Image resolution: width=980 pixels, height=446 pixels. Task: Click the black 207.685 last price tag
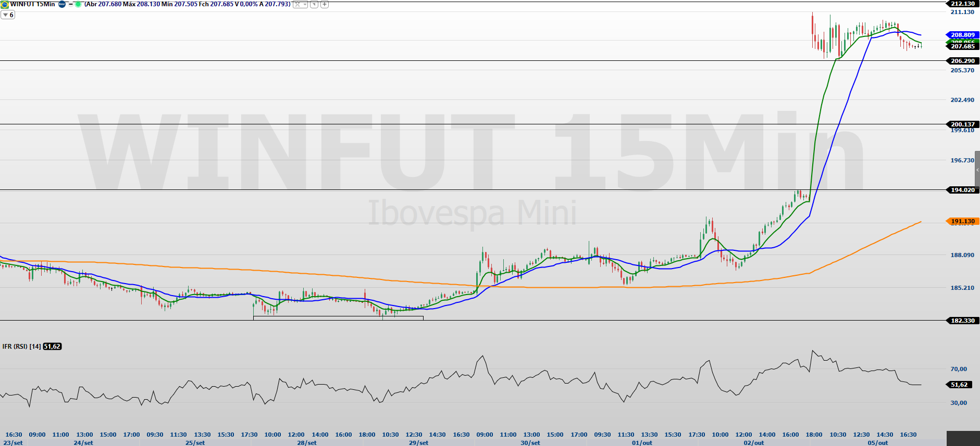click(x=962, y=46)
